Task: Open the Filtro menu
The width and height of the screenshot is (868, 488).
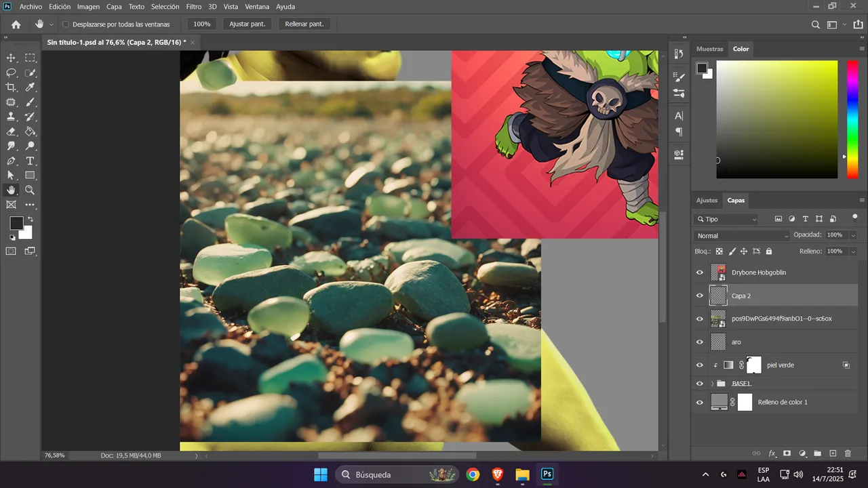Action: pos(194,6)
